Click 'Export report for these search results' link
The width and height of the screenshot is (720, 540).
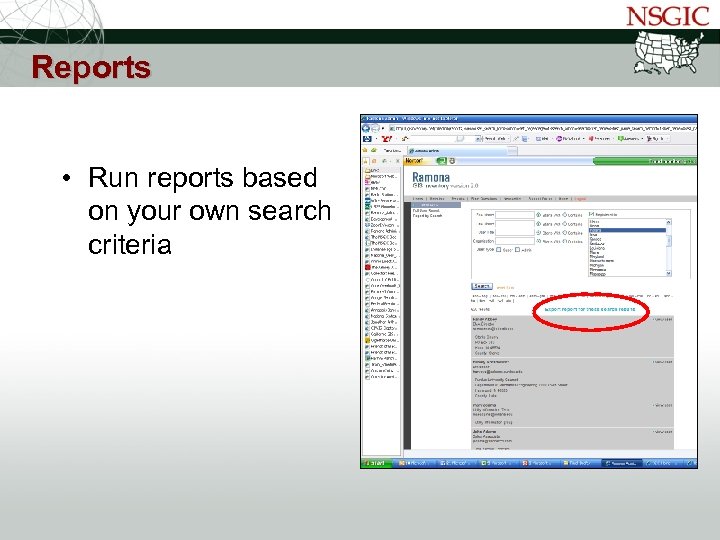tap(590, 309)
